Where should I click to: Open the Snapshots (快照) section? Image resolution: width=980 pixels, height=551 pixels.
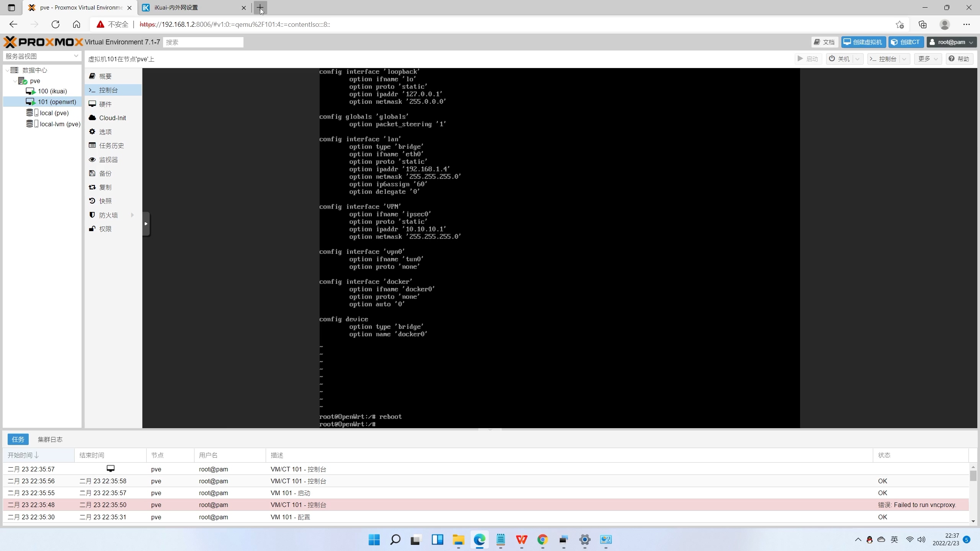pos(105,201)
